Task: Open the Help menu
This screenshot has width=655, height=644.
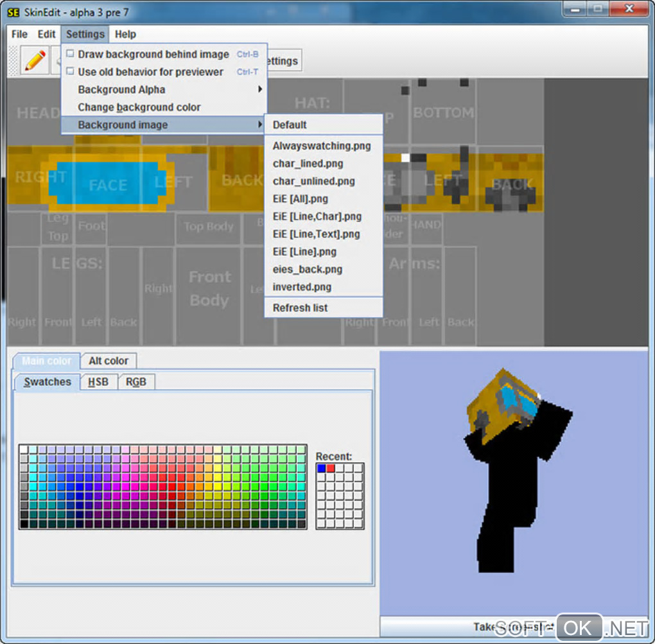Action: 125,34
